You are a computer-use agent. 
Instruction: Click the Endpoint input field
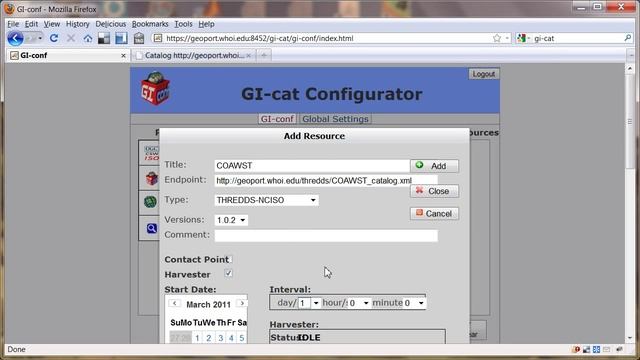[x=326, y=181]
